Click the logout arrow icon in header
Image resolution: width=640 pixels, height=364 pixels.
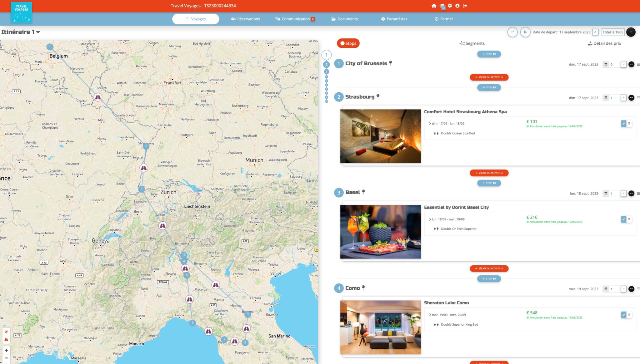465,6
